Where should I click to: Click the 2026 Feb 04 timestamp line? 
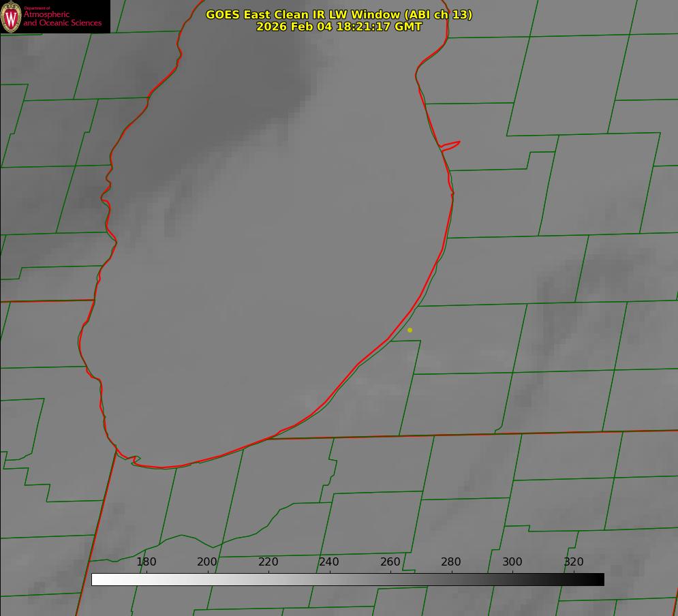339,27
